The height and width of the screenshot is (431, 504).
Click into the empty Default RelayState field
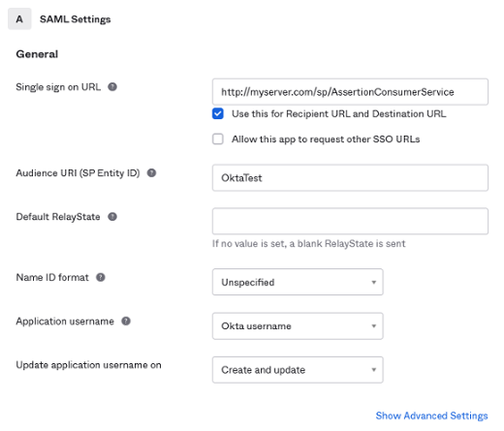coord(350,221)
